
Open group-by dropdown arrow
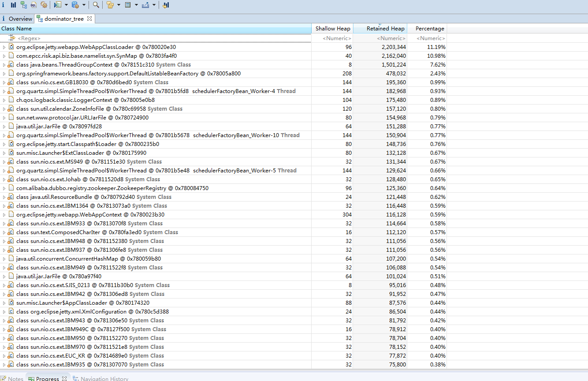pyautogui.click(x=119, y=5)
